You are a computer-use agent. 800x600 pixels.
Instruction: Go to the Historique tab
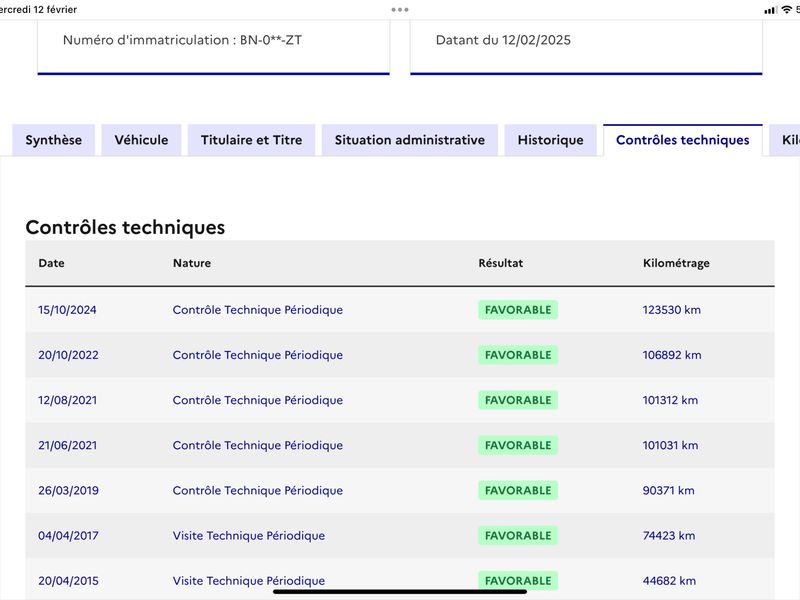click(551, 140)
